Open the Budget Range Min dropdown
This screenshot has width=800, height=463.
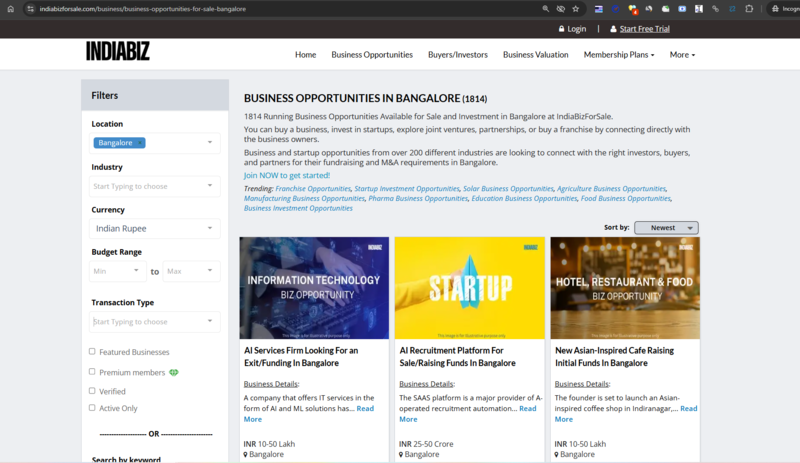tap(118, 271)
